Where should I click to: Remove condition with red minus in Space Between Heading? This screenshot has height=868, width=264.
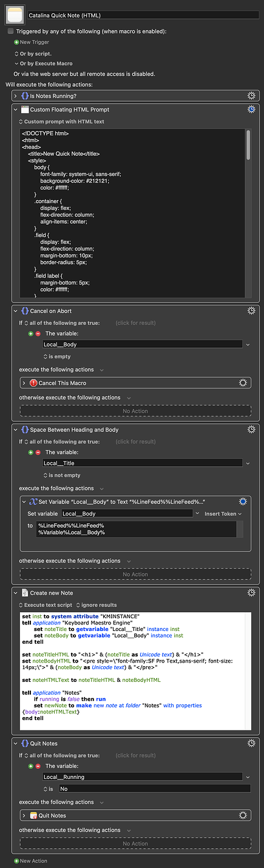click(38, 452)
